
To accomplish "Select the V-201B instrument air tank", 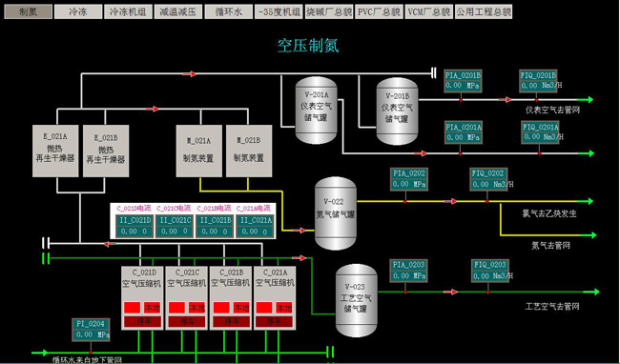I will [397, 111].
